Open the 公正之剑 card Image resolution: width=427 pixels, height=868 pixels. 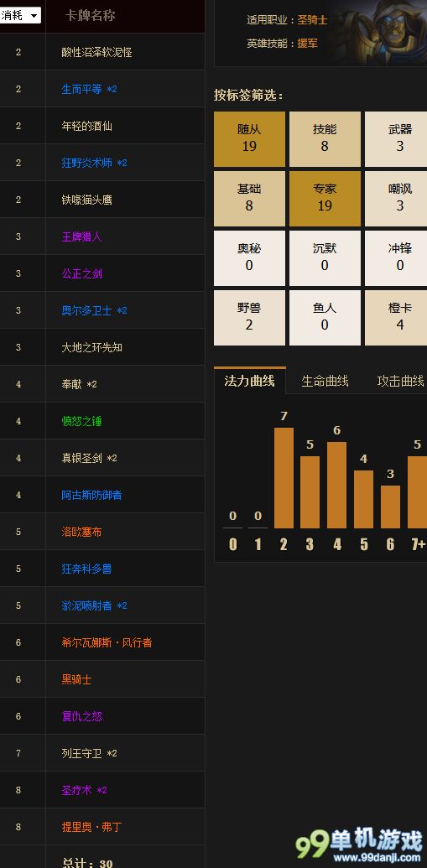coord(82,273)
